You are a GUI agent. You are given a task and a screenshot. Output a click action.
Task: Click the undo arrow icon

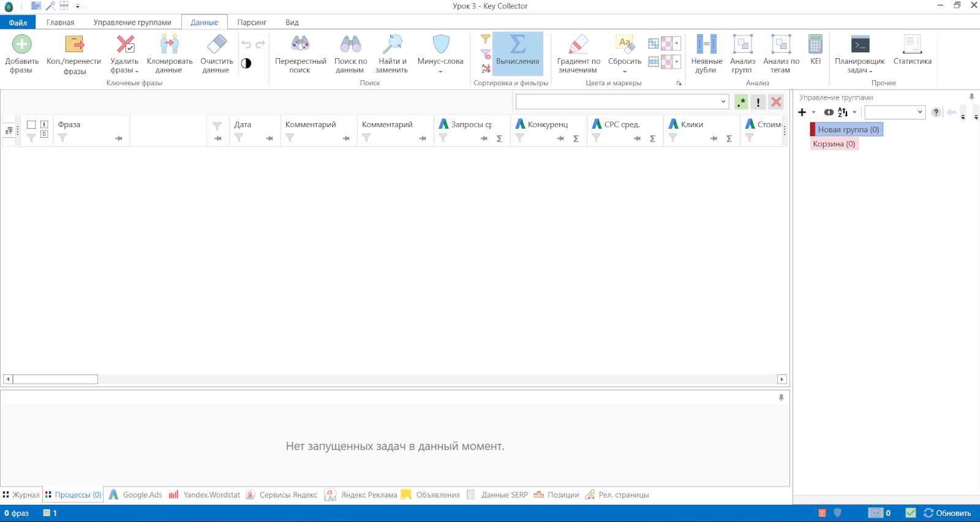[246, 45]
